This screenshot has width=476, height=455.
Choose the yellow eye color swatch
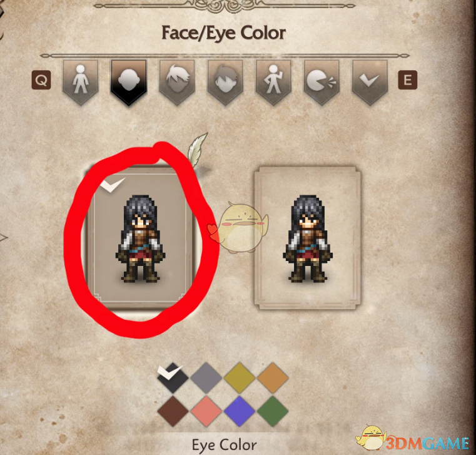240,377
